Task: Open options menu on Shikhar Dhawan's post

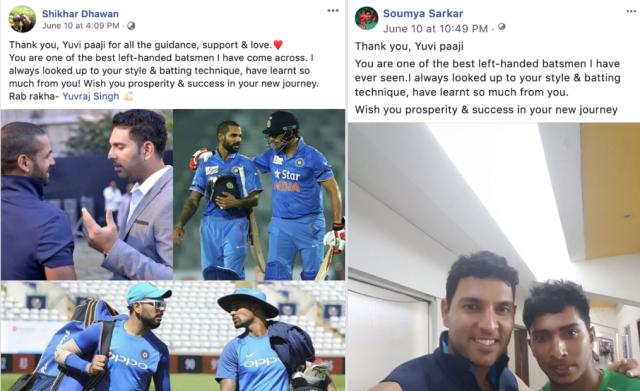Action: pyautogui.click(x=333, y=11)
